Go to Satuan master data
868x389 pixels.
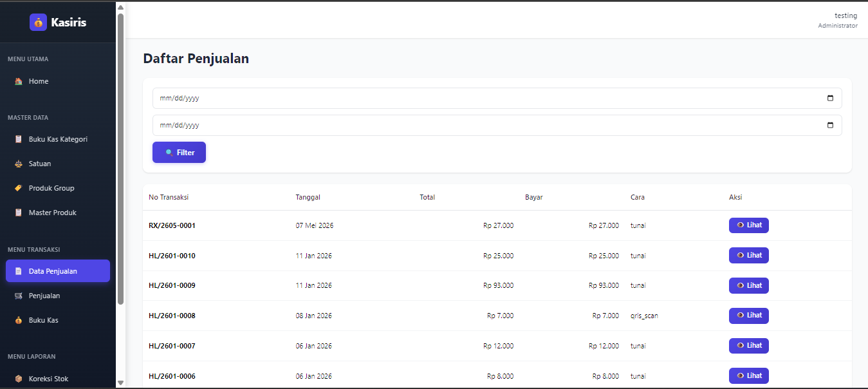(58, 164)
